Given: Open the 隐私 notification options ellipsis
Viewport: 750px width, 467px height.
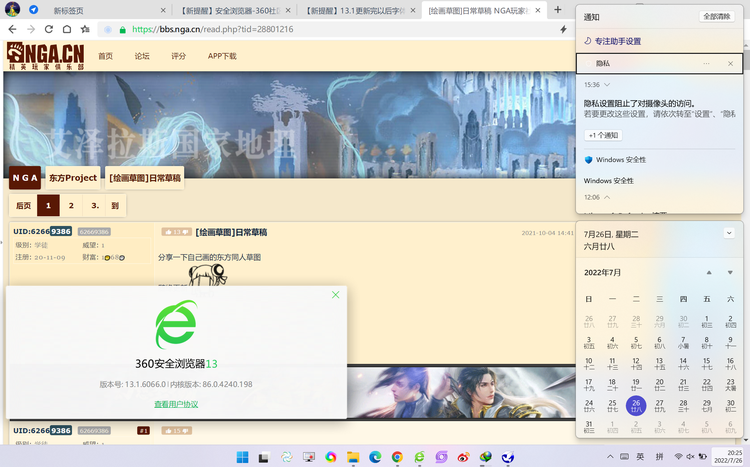Looking at the screenshot, I should click(x=706, y=64).
